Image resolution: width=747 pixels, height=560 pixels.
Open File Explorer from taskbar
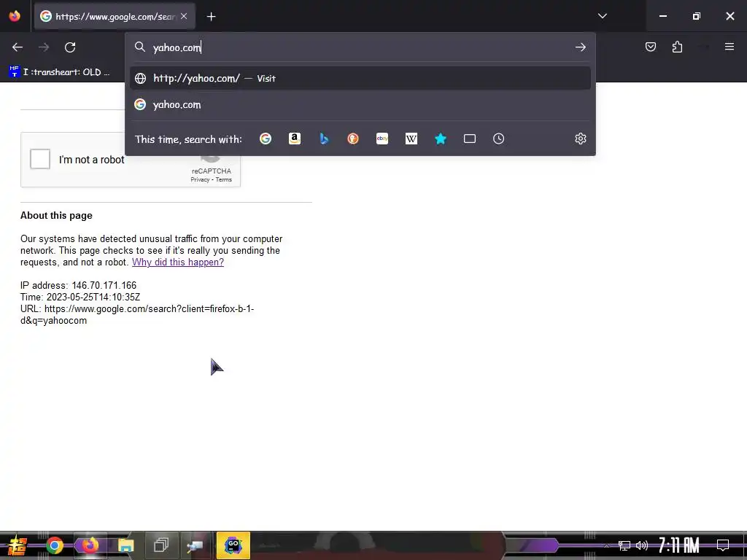[x=125, y=545]
